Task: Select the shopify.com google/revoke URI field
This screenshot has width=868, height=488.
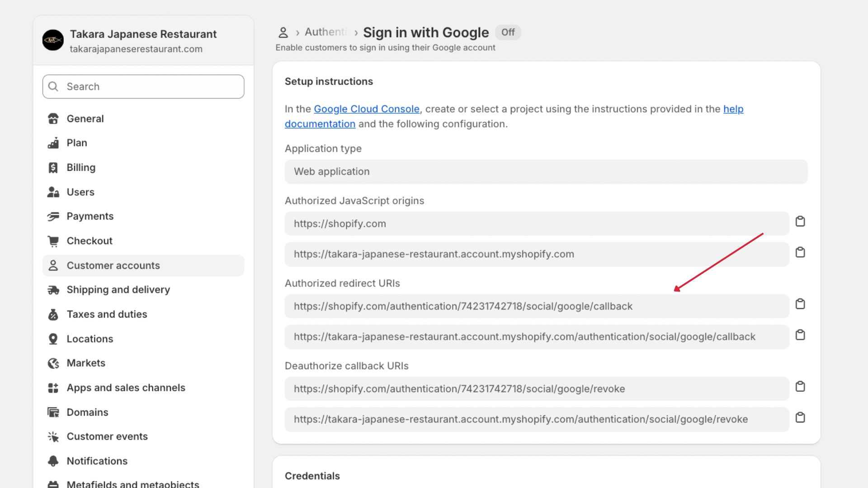Action: click(x=537, y=389)
